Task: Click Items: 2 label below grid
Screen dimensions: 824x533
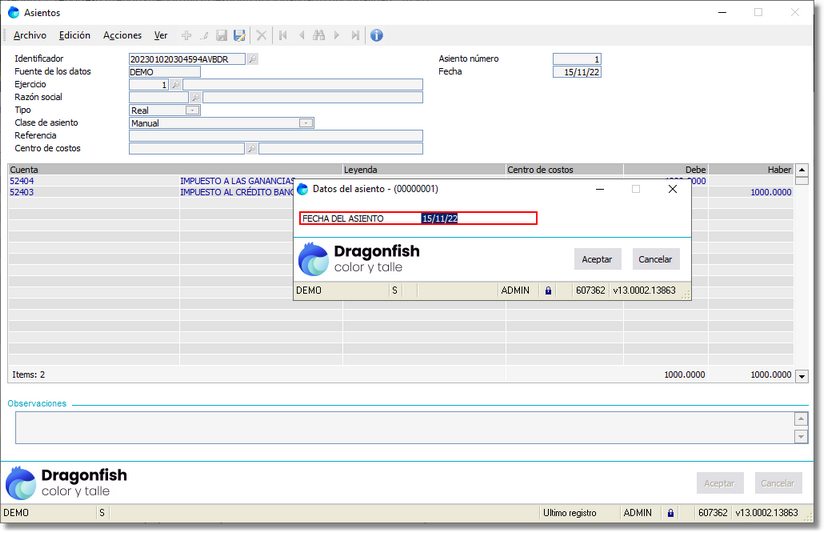Action: point(28,375)
